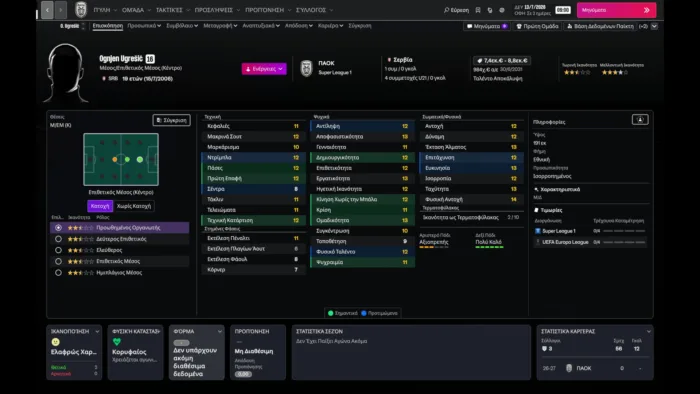Image resolution: width=700 pixels, height=394 pixels.
Task: Click the 09:00 time indicator
Action: point(562,10)
